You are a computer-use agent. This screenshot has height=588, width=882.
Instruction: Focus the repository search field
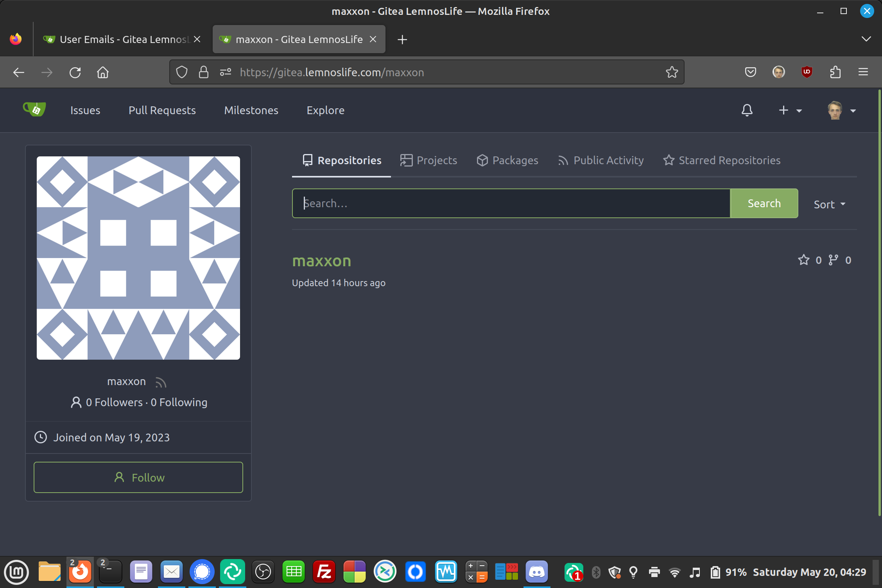[x=511, y=203]
